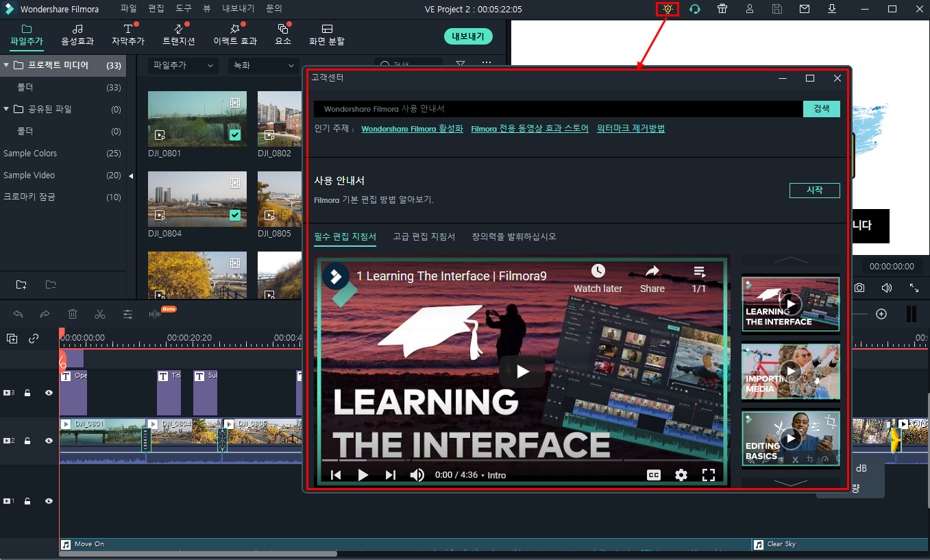This screenshot has width=930, height=560.
Task: Click the redo arrow in timeline toolbar
Action: point(45,314)
